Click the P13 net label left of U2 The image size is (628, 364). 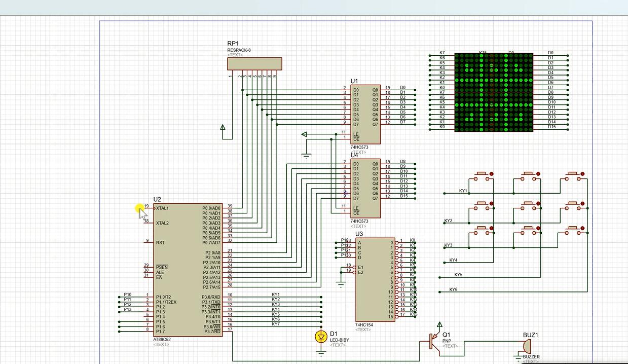coord(128,309)
